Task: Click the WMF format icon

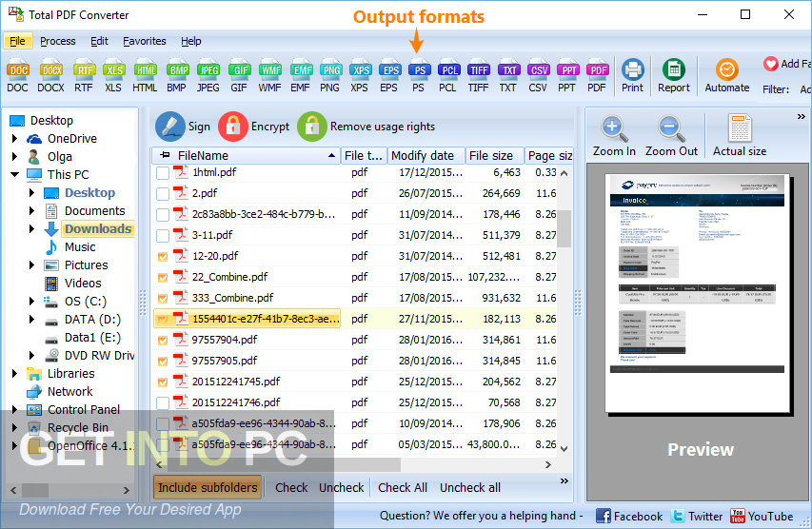Action: (269, 77)
